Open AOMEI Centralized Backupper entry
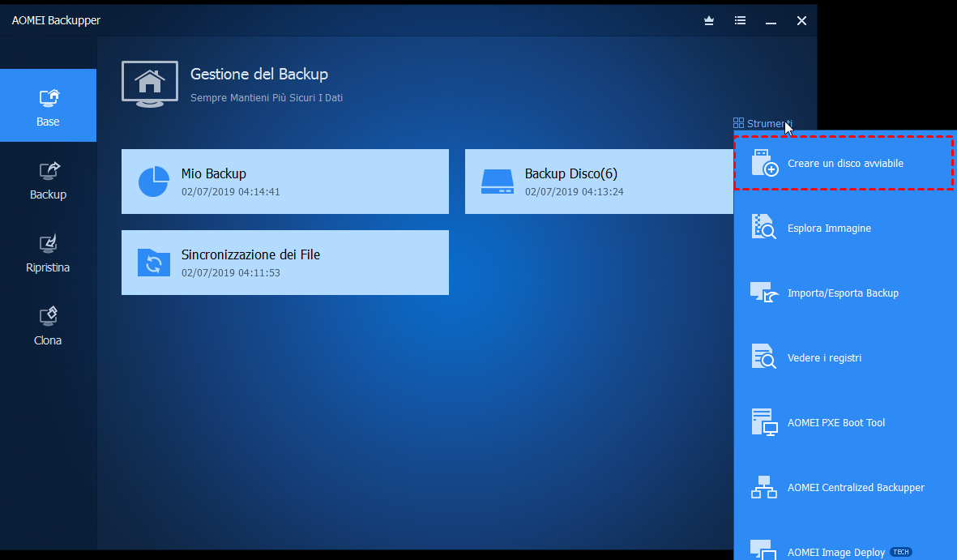Image resolution: width=957 pixels, height=560 pixels. [x=855, y=488]
